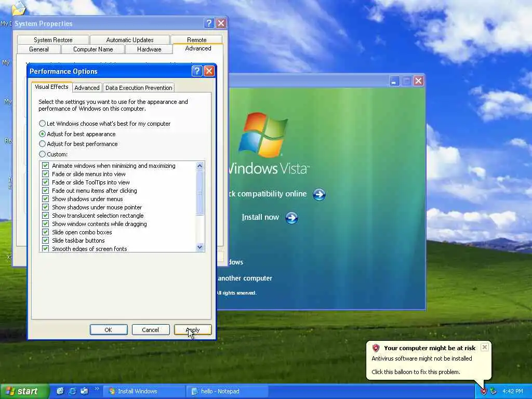Image resolution: width=532 pixels, height=399 pixels.
Task: Select Let Windows choose what's best
Action: coord(104,124)
